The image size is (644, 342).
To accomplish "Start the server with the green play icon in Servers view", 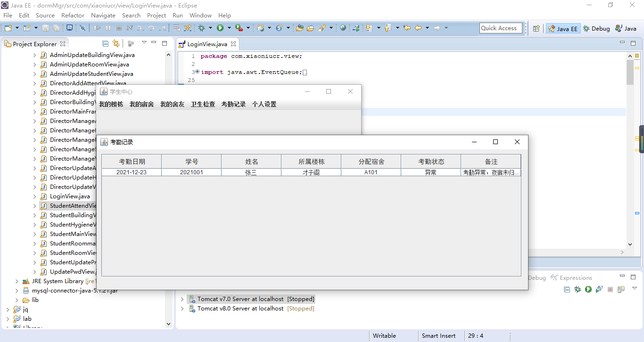I will point(588,289).
